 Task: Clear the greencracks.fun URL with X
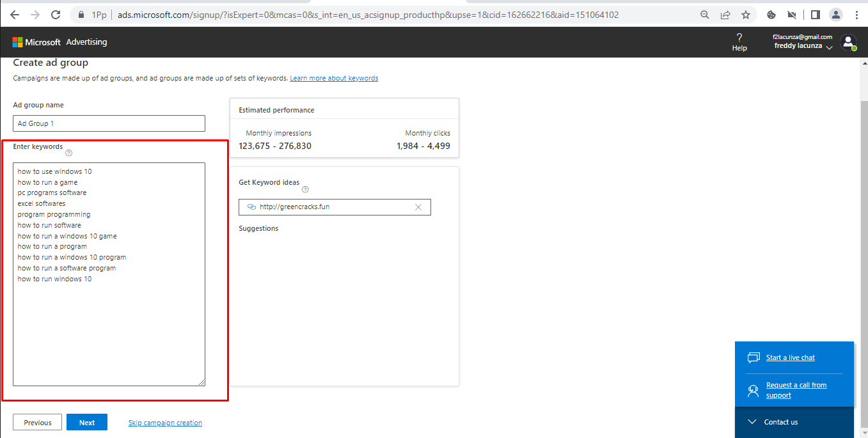pos(418,207)
